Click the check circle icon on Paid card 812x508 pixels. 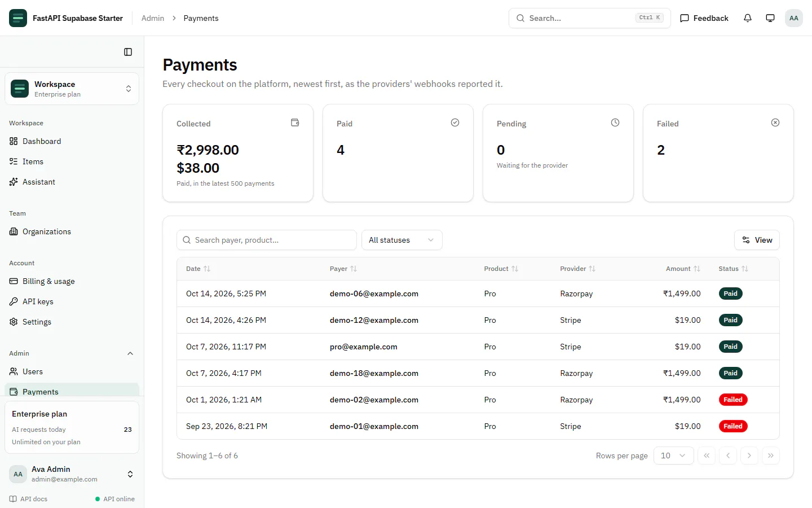click(455, 122)
